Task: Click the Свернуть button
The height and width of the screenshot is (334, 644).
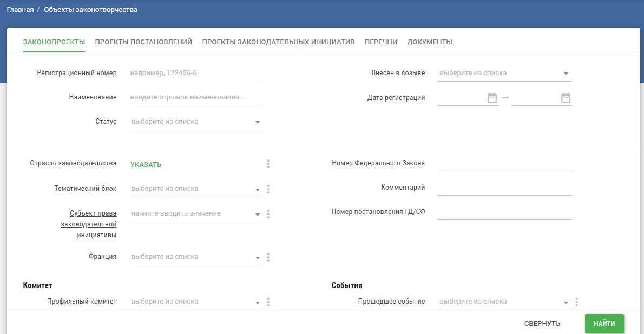Action: [542, 323]
